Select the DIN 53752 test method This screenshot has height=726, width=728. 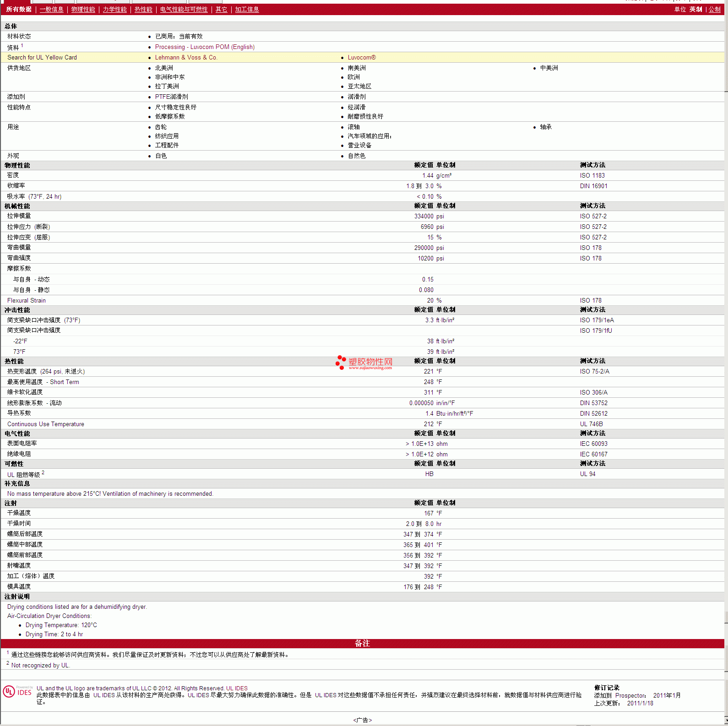point(593,403)
